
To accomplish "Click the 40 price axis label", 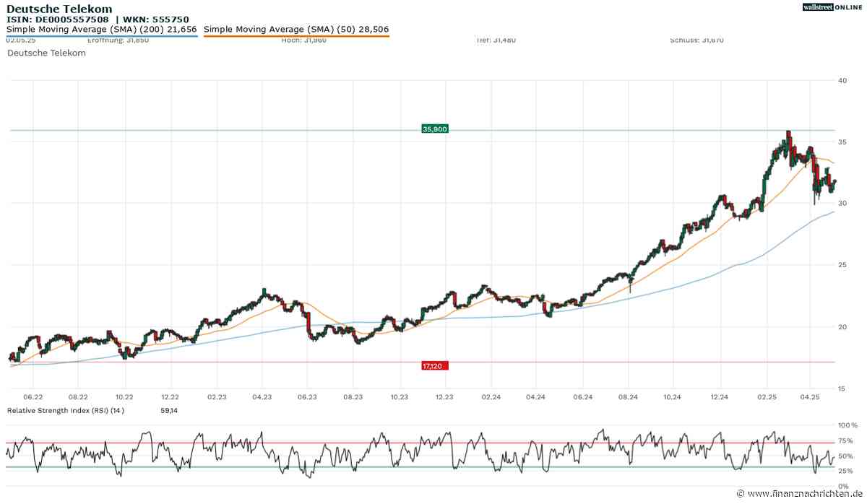I will pos(842,79).
